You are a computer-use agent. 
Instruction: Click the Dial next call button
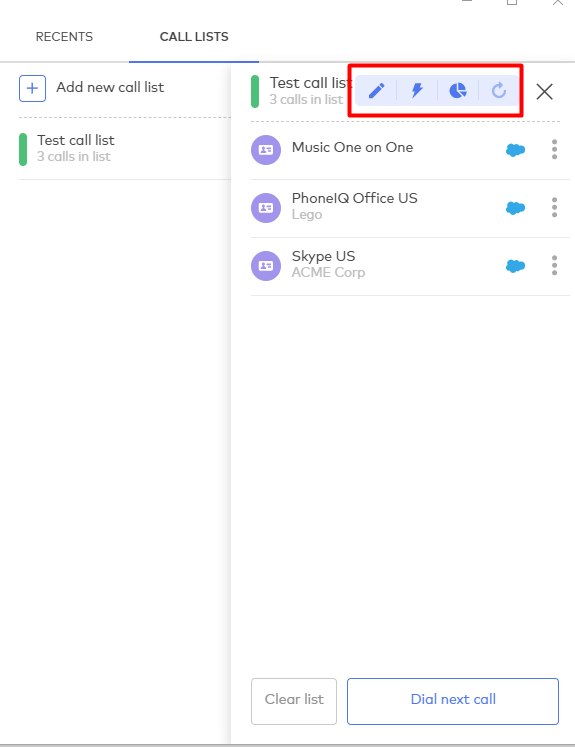(453, 701)
